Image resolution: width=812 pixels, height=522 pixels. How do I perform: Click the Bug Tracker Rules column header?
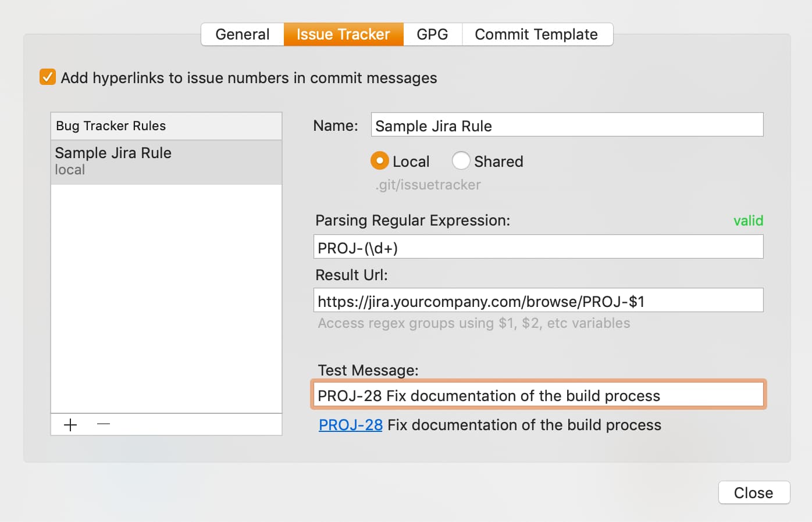pos(166,126)
